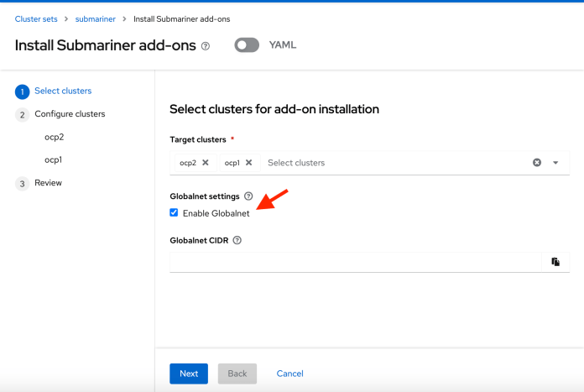This screenshot has width=584, height=392.
Task: Copy or paste via Globalnet CIDR clipboard icon
Action: pos(555,262)
